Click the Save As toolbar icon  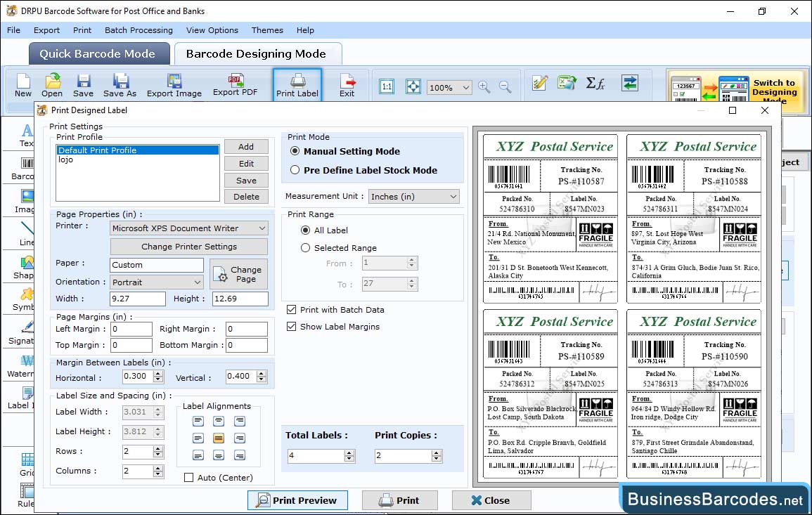point(120,86)
